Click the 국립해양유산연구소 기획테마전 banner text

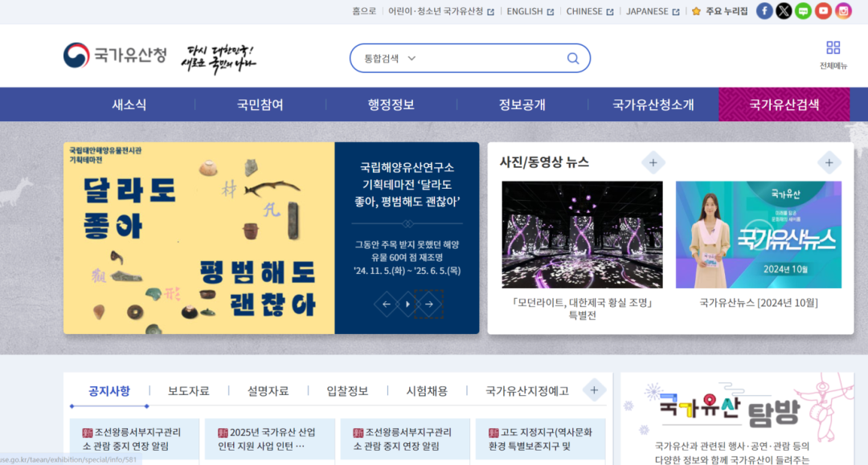point(407,184)
